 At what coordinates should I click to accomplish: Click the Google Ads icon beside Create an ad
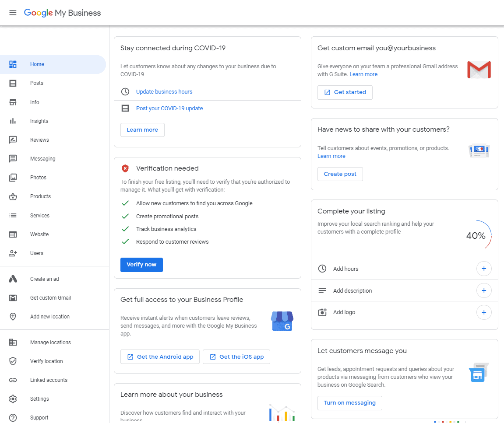tap(13, 279)
